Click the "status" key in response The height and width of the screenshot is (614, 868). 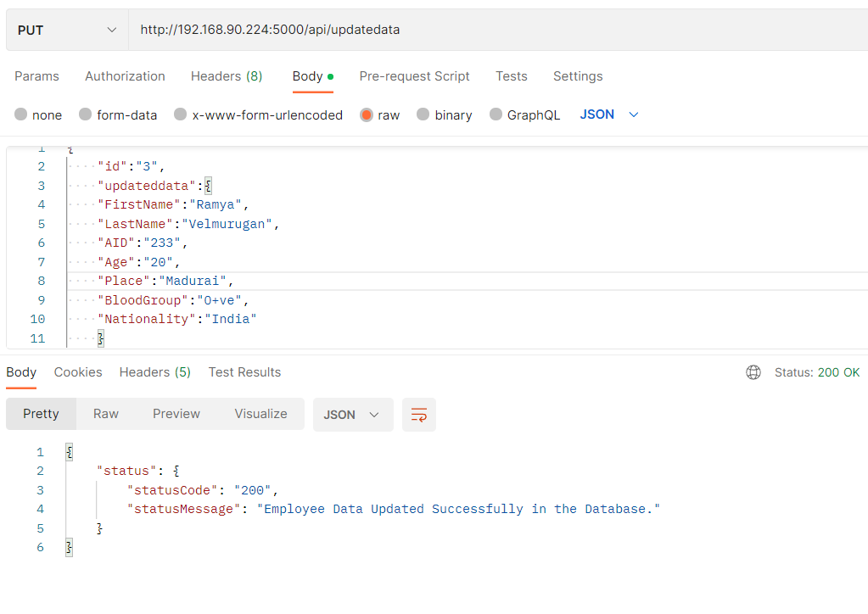point(126,471)
